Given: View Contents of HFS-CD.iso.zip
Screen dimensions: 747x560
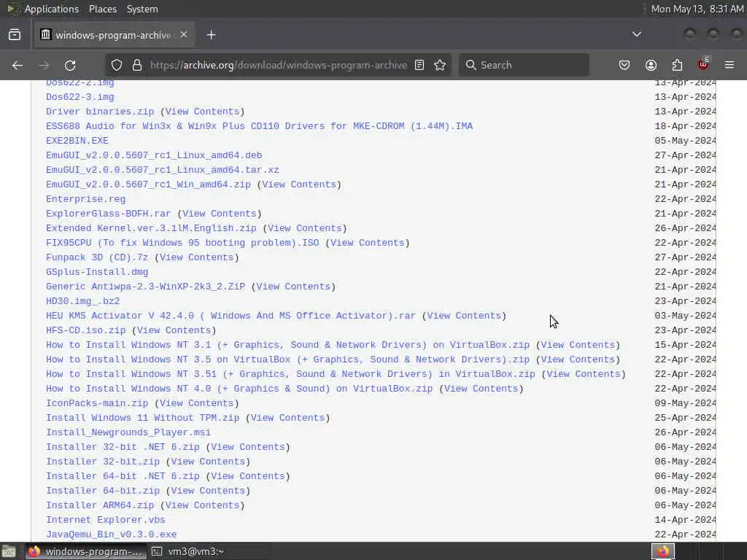Looking at the screenshot, I should tap(174, 330).
